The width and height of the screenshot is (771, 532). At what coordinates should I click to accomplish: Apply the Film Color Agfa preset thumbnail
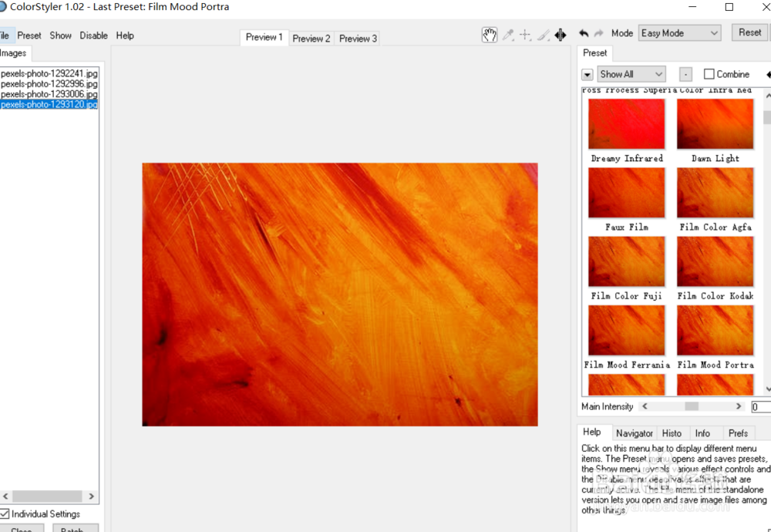[715, 193]
